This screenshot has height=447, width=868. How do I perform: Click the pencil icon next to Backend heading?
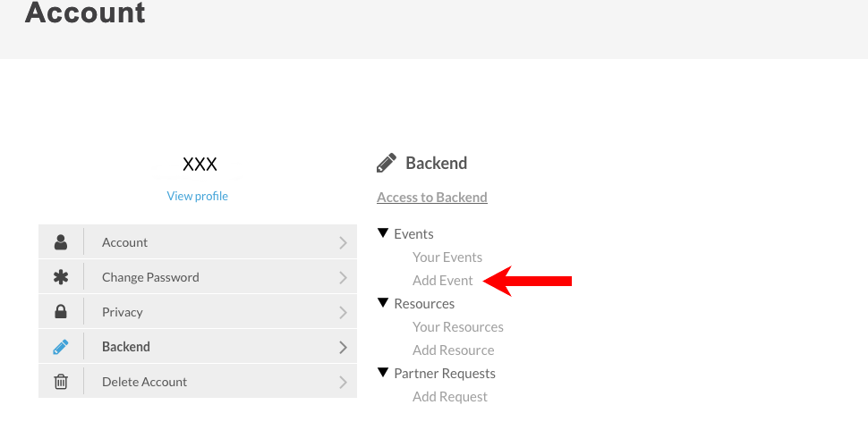click(x=387, y=164)
